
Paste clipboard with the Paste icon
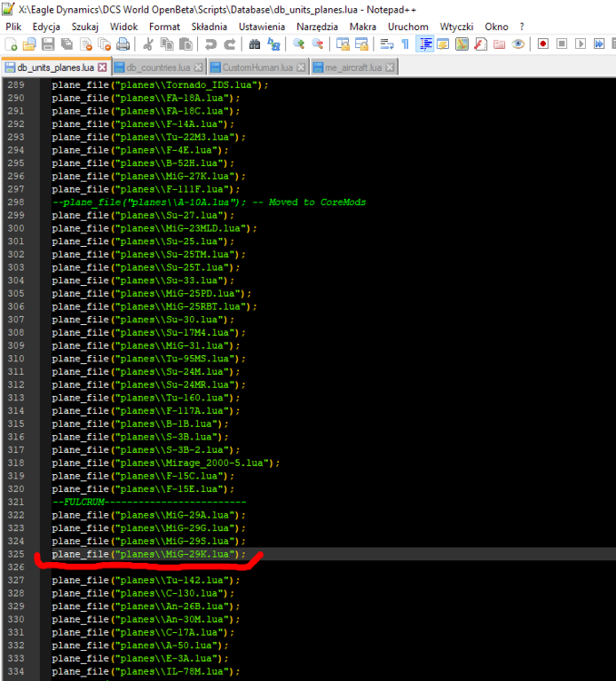click(x=185, y=44)
